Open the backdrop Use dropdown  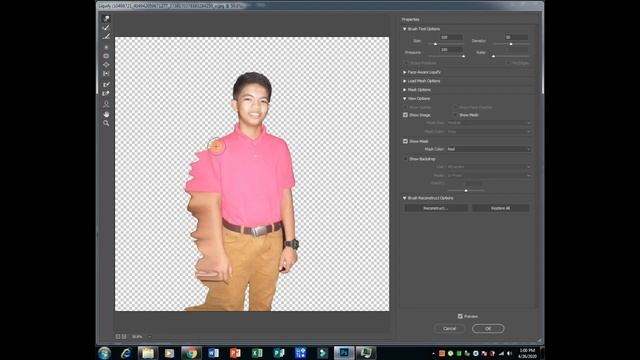pyautogui.click(x=489, y=167)
